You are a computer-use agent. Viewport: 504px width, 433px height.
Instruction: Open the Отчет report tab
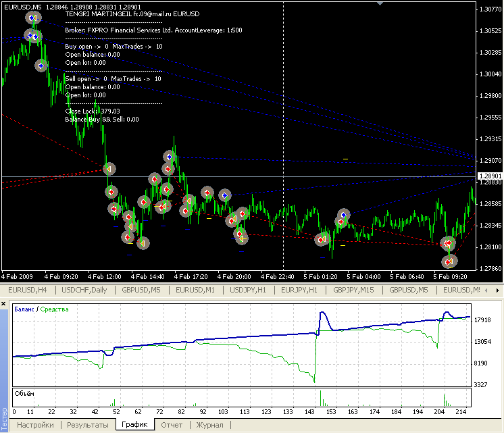tap(172, 425)
